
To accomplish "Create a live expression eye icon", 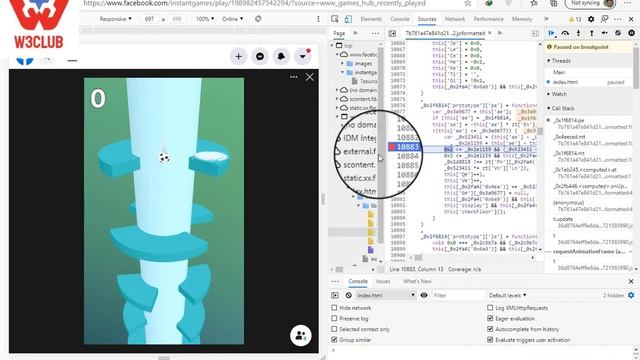I will (424, 295).
